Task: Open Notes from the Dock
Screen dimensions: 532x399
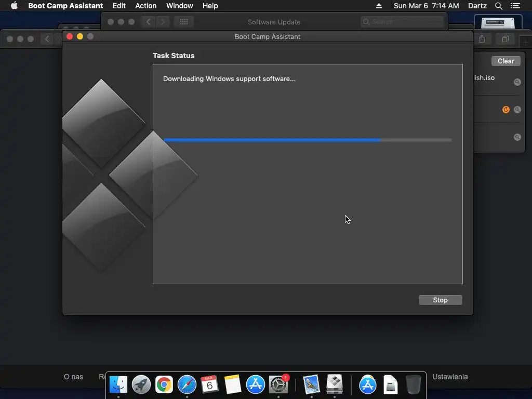Action: (232, 384)
